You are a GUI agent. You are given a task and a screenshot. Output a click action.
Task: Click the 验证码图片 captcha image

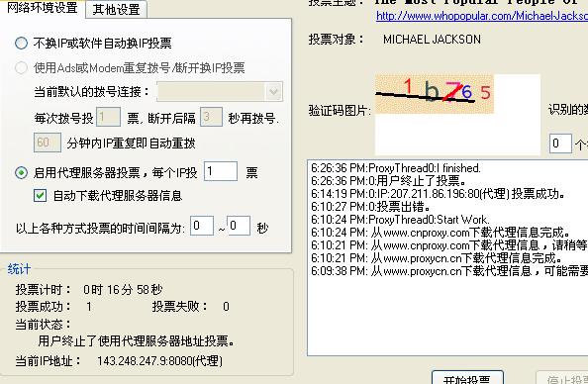435,94
